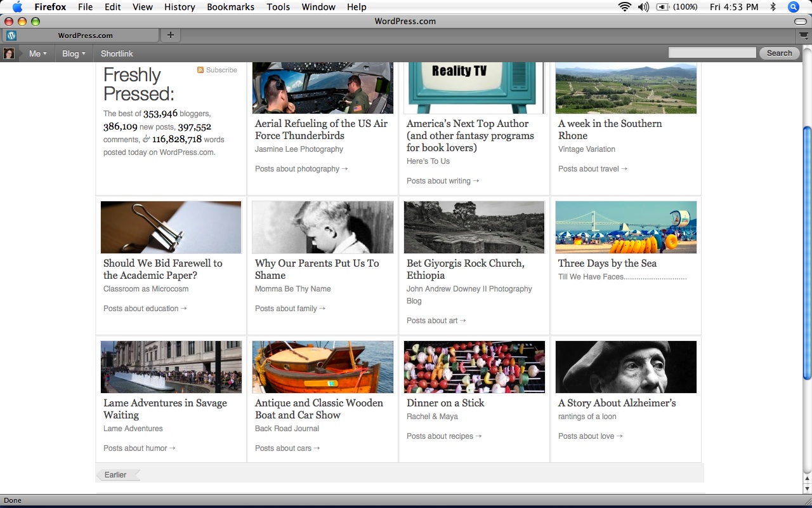Go to Earlier posts

[x=116, y=475]
